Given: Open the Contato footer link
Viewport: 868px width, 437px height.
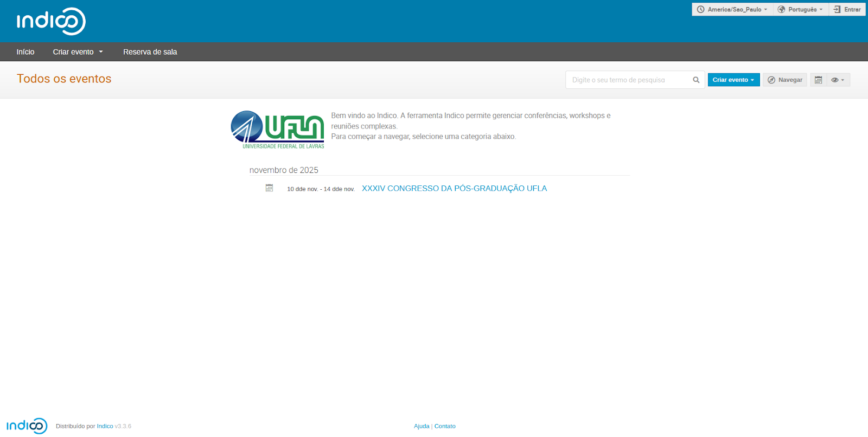Looking at the screenshot, I should [445, 426].
